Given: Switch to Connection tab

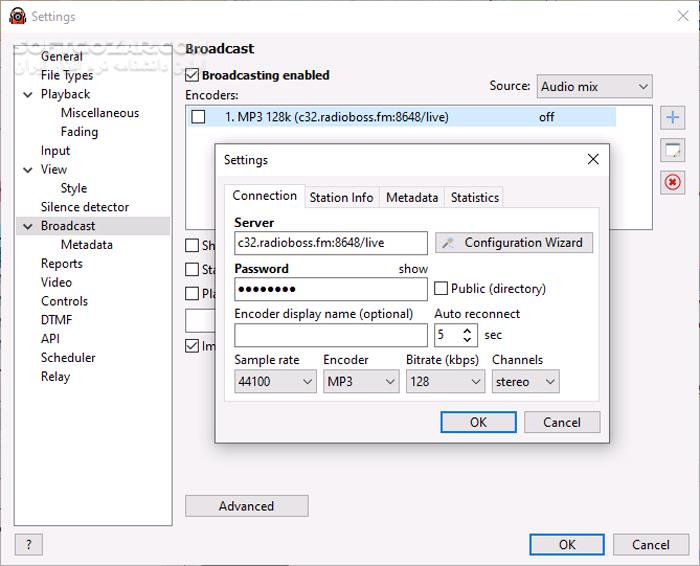Looking at the screenshot, I should (x=265, y=196).
